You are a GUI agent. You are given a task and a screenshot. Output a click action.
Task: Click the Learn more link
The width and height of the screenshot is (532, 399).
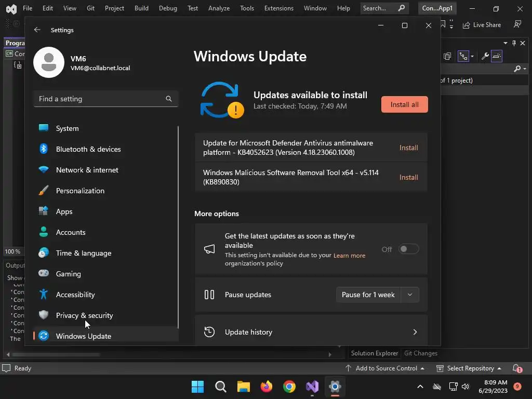click(x=349, y=256)
